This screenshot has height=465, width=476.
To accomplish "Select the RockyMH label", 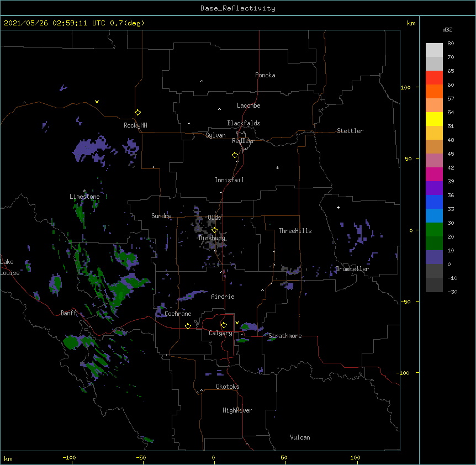I will (x=135, y=125).
